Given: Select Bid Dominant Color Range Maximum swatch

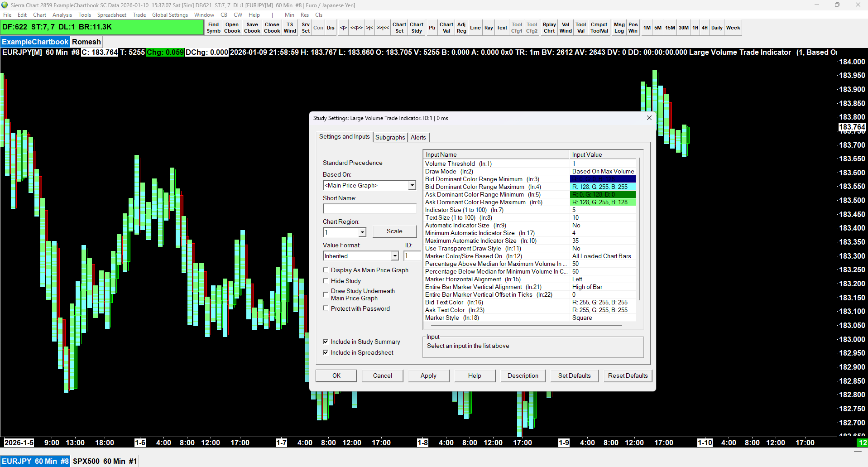Looking at the screenshot, I should [603, 187].
